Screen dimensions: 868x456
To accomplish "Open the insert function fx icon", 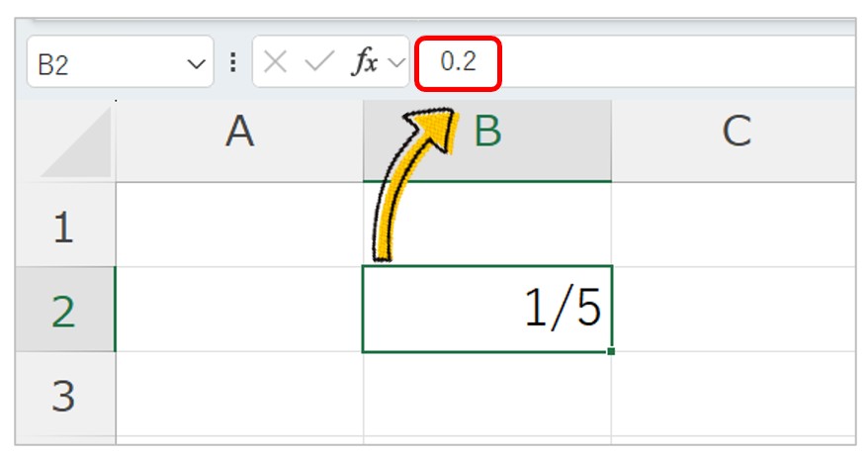I will pos(366,61).
